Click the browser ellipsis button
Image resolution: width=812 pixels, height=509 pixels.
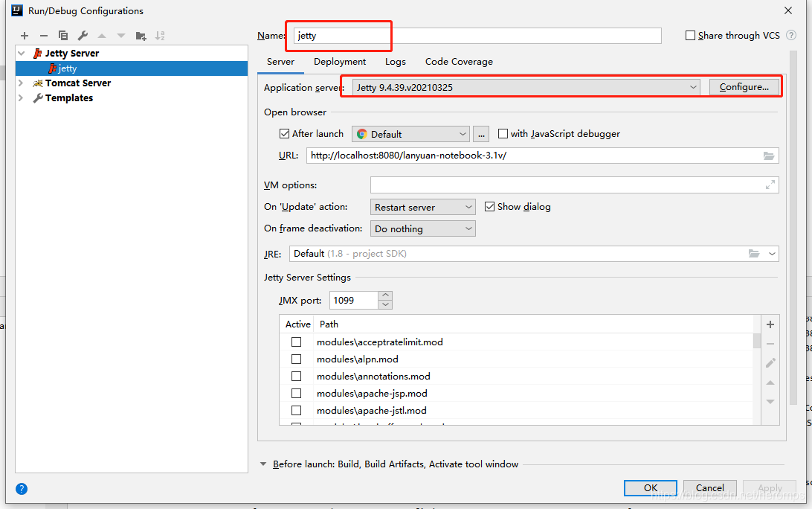click(x=481, y=134)
